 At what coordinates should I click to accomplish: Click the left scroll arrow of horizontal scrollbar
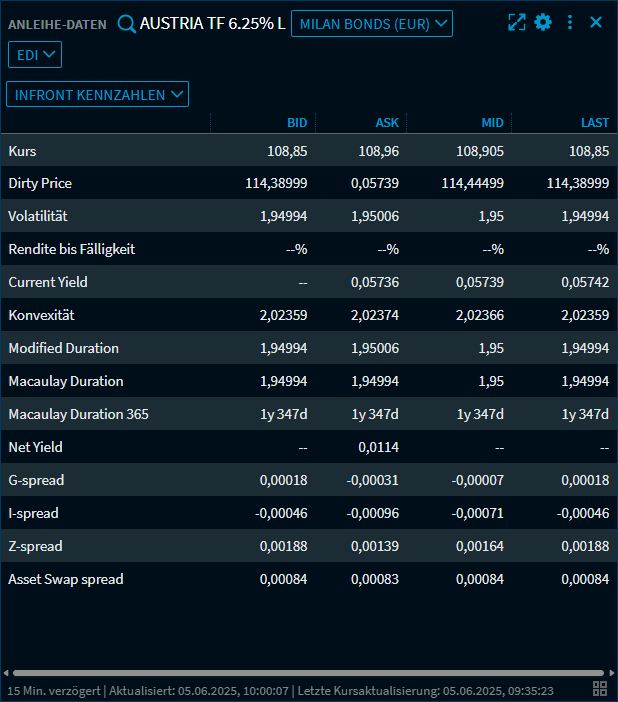tap(6, 673)
